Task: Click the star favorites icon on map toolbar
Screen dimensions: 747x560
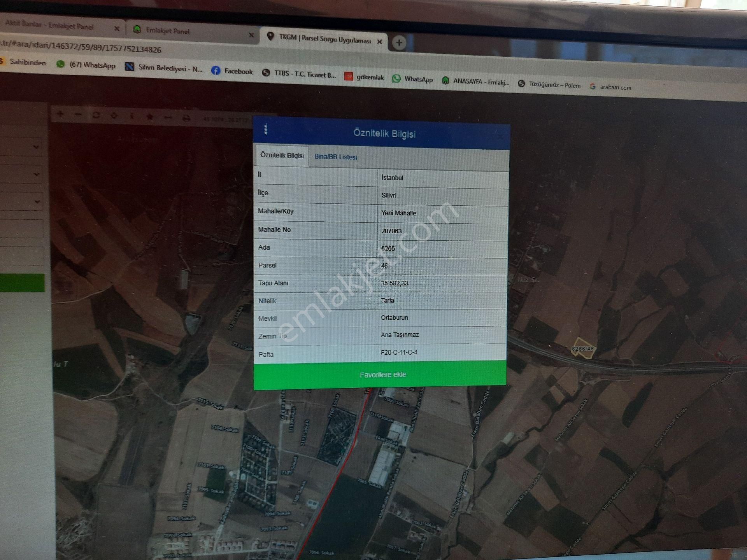Action: click(x=150, y=117)
